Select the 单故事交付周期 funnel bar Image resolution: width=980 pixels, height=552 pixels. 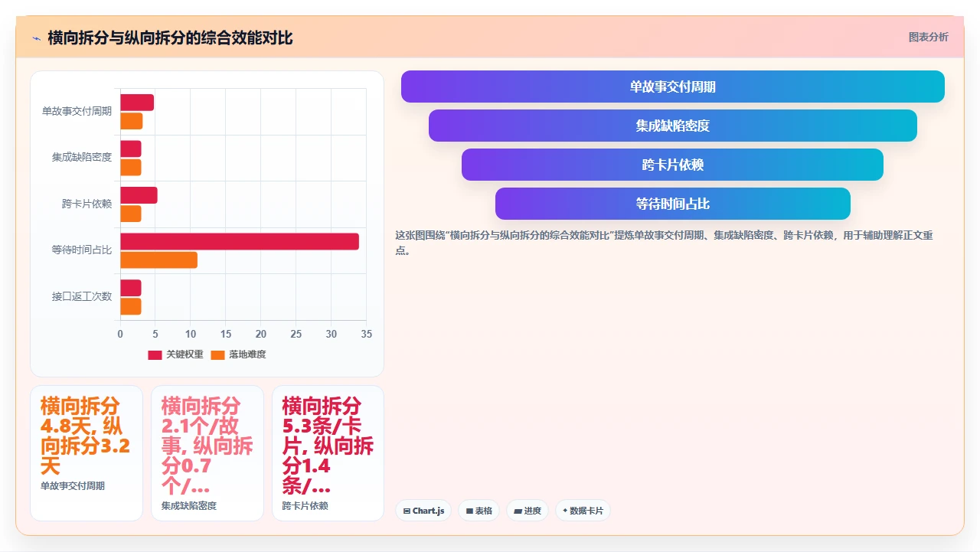coord(672,87)
